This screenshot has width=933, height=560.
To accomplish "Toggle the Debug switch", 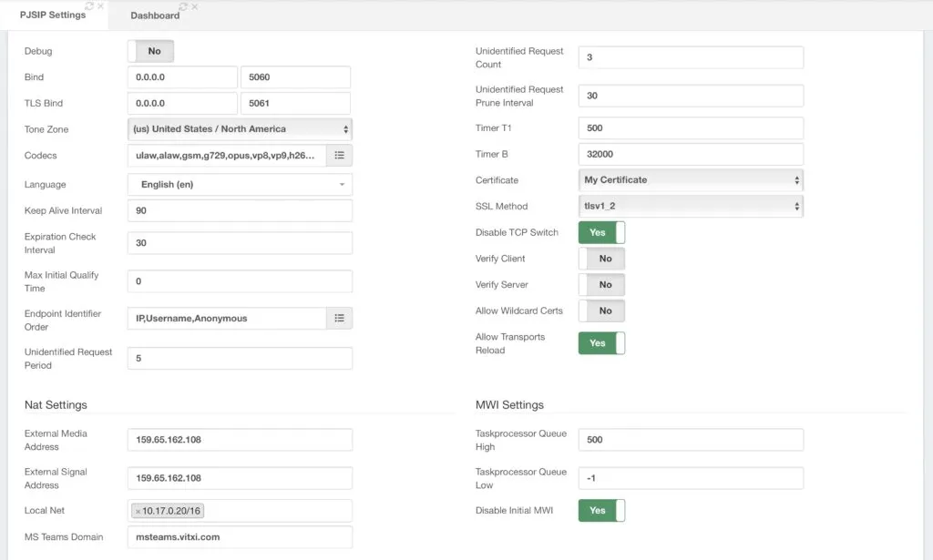I will pyautogui.click(x=151, y=51).
